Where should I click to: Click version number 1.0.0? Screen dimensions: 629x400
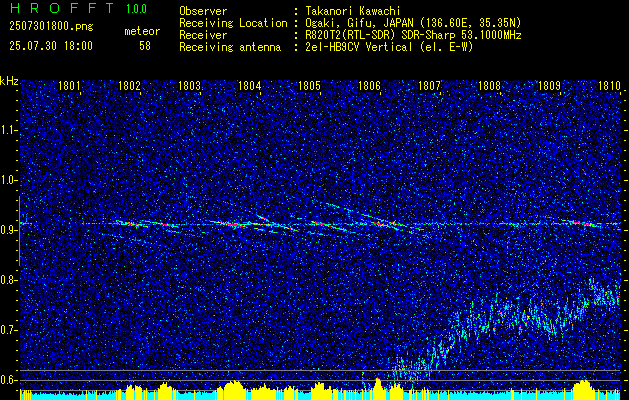(x=136, y=9)
